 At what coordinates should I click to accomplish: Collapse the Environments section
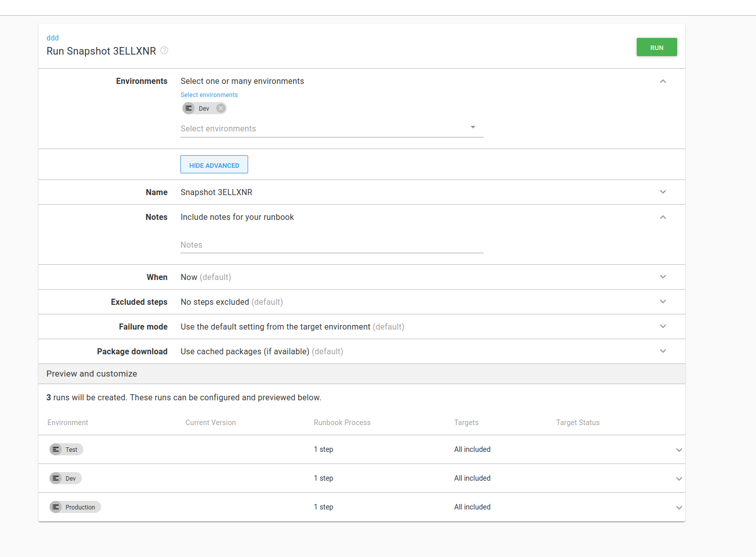663,81
